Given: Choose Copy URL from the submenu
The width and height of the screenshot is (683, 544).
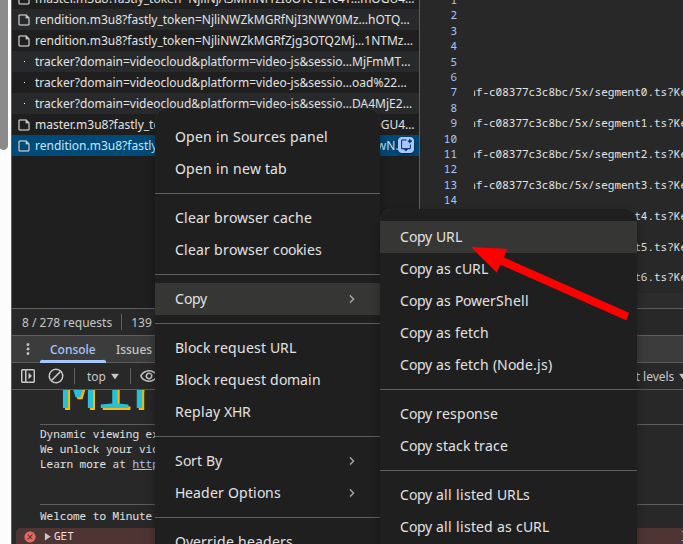Looking at the screenshot, I should (430, 237).
